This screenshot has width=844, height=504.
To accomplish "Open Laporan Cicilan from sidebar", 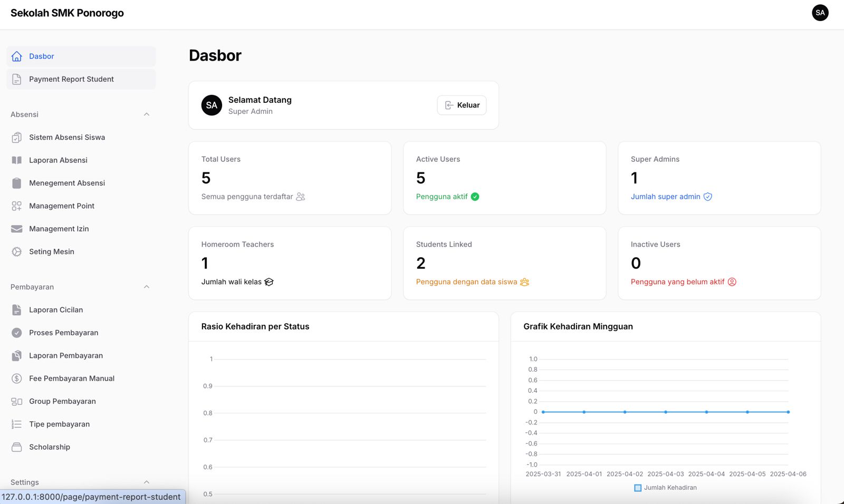I will coord(56,310).
